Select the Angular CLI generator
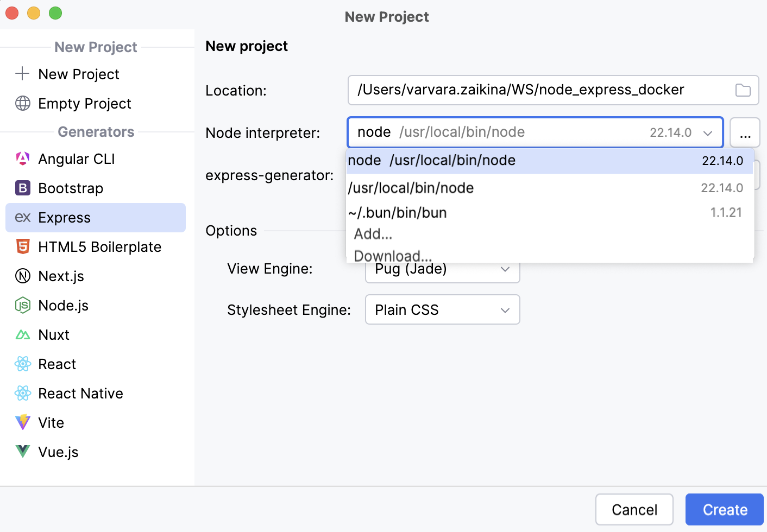 [x=76, y=159]
